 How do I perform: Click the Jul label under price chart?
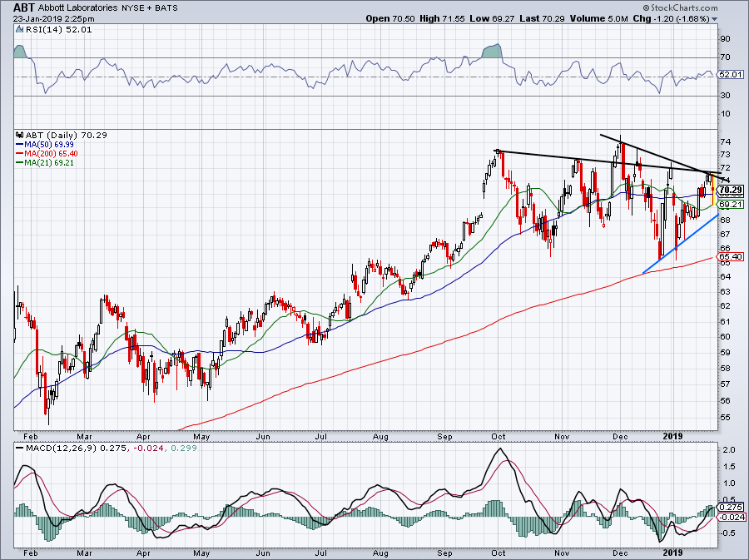(x=321, y=437)
